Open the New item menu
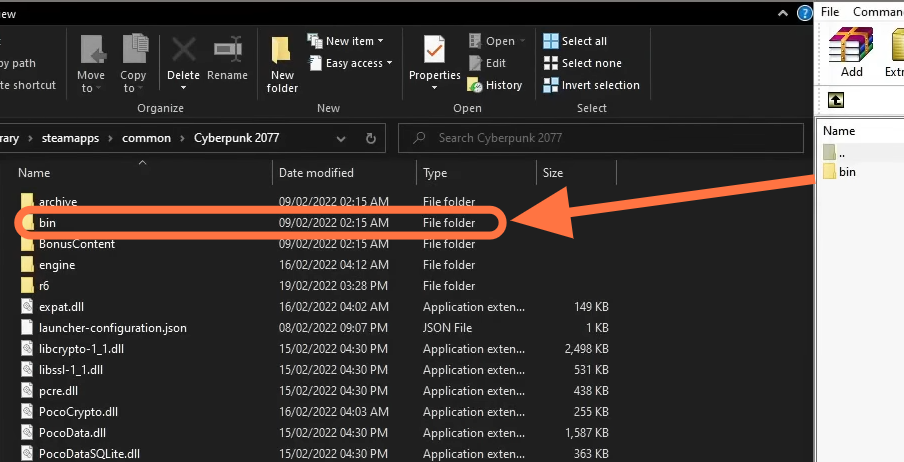904x462 pixels. pyautogui.click(x=346, y=41)
